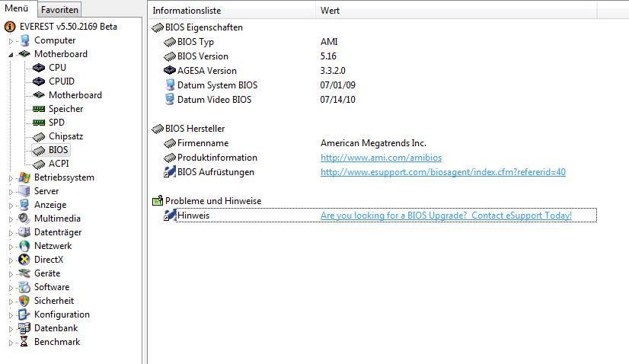The width and height of the screenshot is (629, 364).
Task: Click the American Megatrends Inc. value
Action: pos(373,143)
